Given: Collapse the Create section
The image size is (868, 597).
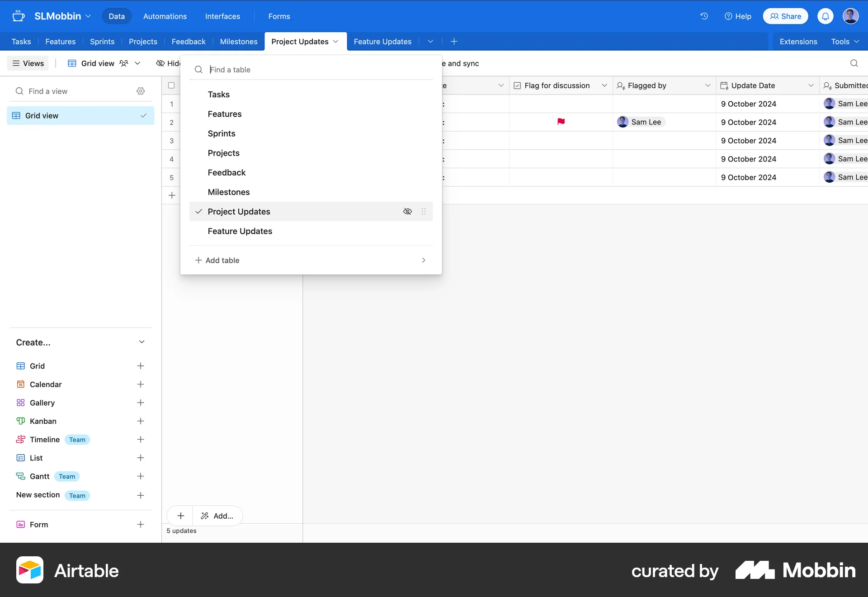Looking at the screenshot, I should click(142, 342).
